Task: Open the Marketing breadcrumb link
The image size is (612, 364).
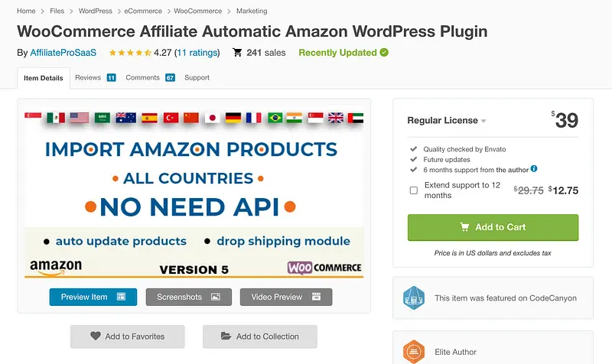Action: coord(252,11)
